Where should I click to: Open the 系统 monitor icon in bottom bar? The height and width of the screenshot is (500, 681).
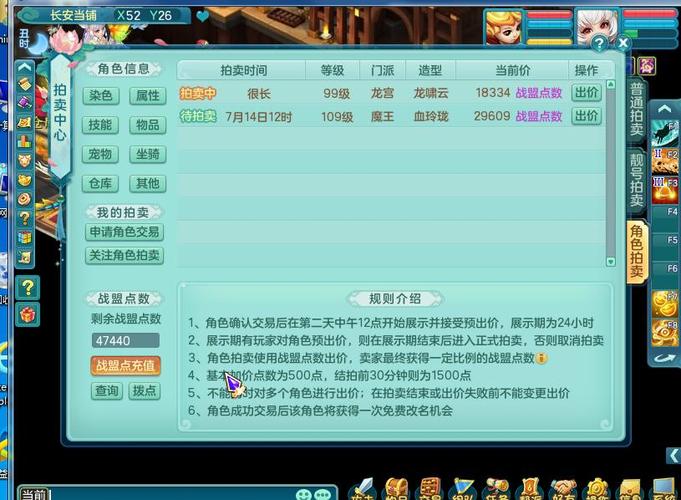click(x=663, y=490)
